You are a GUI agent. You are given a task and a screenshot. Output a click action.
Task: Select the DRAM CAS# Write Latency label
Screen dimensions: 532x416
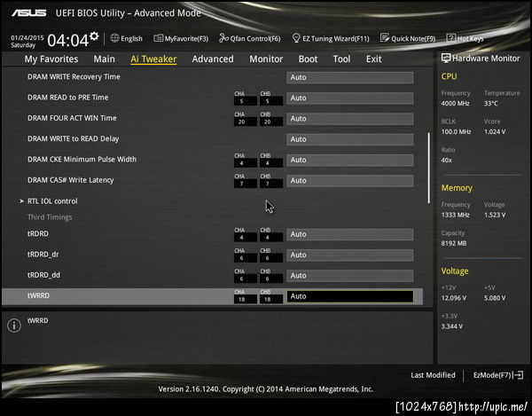click(71, 180)
